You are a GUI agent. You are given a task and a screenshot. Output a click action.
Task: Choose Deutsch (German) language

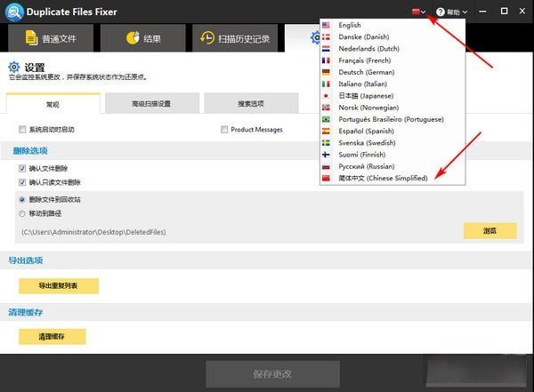392,72
